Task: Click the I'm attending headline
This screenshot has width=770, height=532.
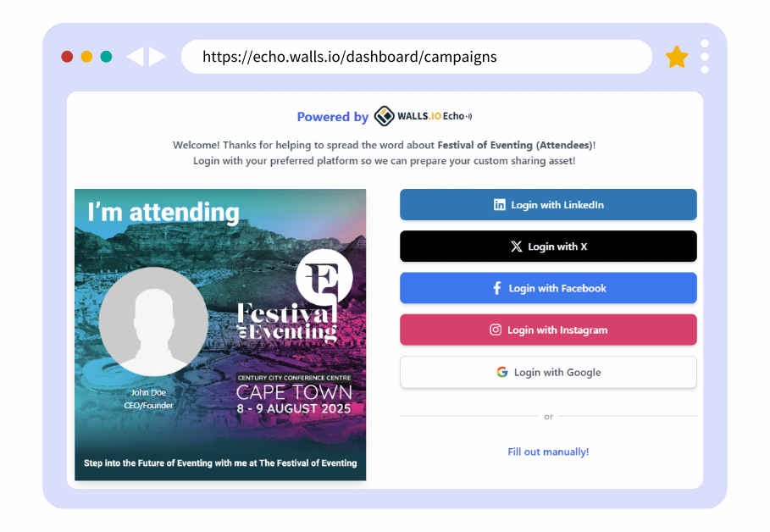Action: pos(163,213)
